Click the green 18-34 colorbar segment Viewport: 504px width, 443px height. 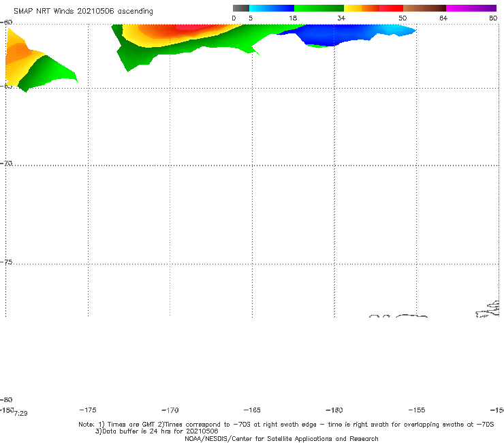click(319, 8)
